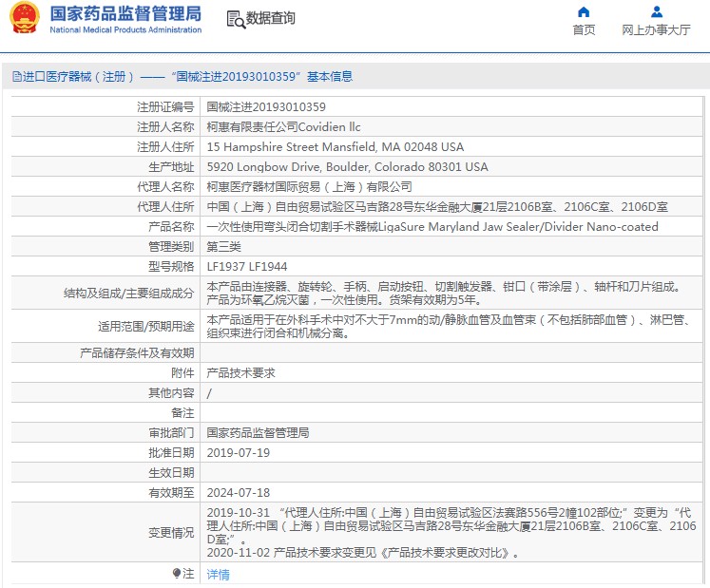The width and height of the screenshot is (710, 588).
Task: Click the vertical scrollbar of the info table
Action: click(703, 339)
